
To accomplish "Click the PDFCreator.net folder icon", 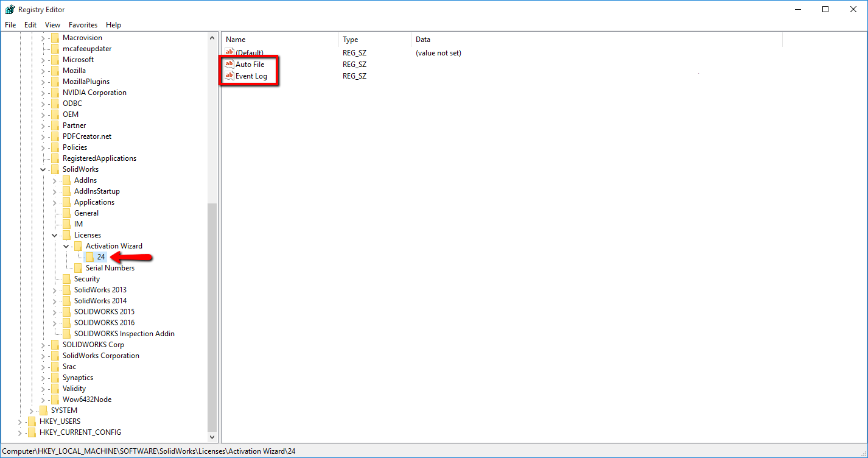I will tap(56, 136).
